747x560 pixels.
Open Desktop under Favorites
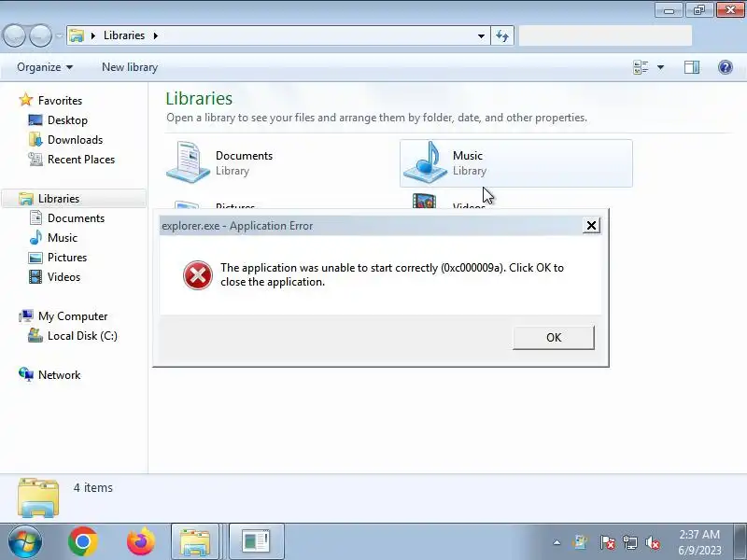pyautogui.click(x=67, y=120)
